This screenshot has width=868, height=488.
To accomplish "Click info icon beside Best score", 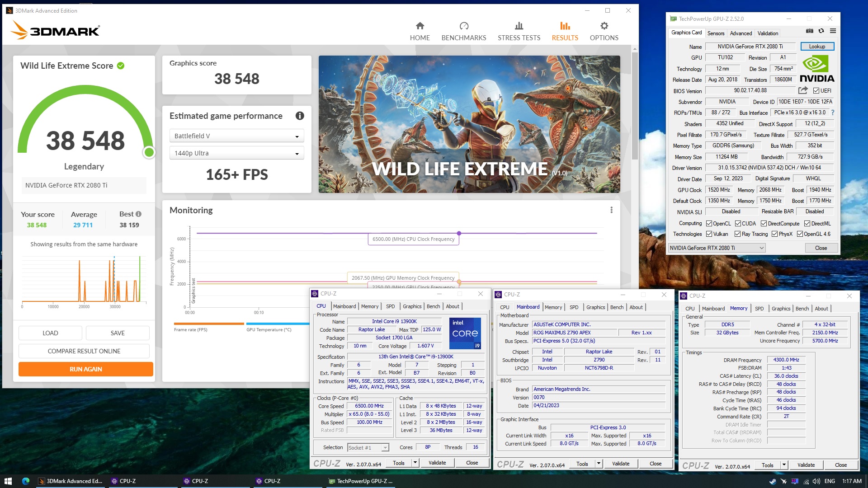I will point(138,214).
